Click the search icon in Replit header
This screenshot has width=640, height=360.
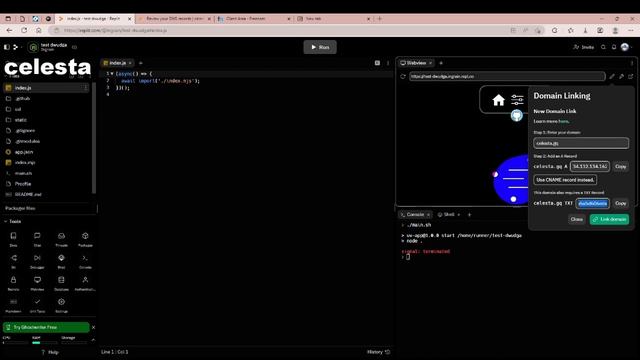pos(603,47)
